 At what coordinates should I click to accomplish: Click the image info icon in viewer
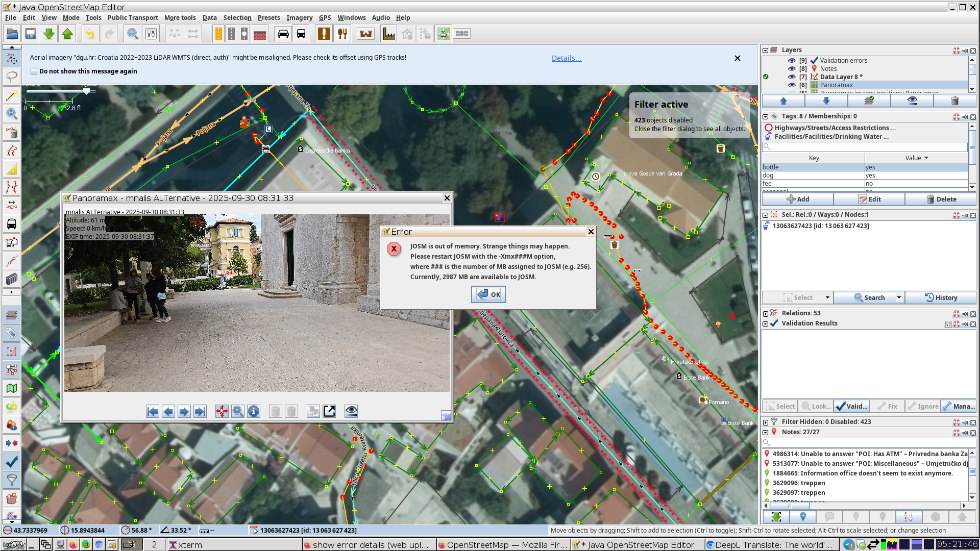(x=254, y=411)
